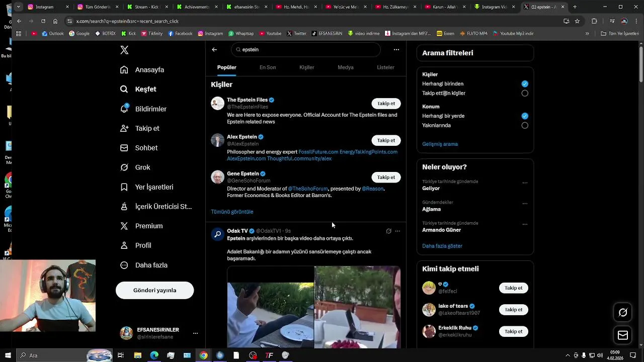
Task: Reload the page in Chrome
Action: pyautogui.click(x=43, y=21)
